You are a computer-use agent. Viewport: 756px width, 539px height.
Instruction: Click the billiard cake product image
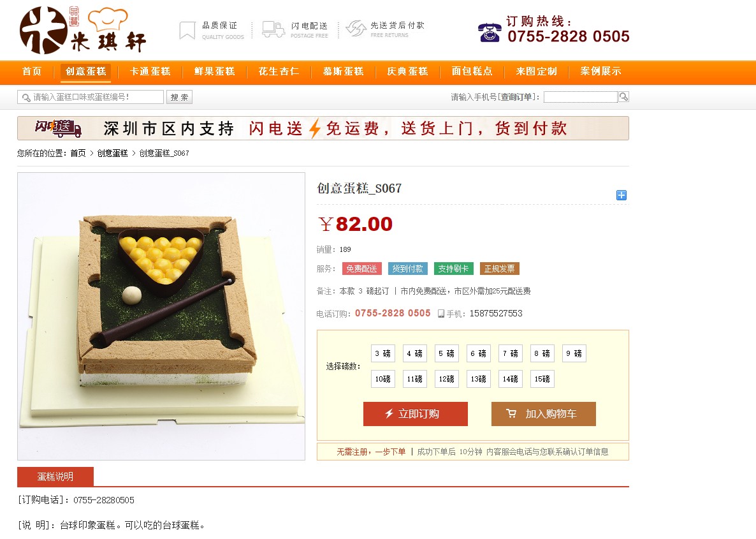161,316
